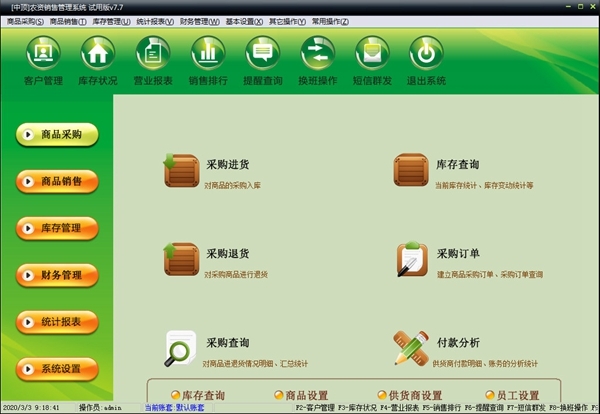Click the 对商品的采购入库 description text
This screenshot has width=600, height=414.
coord(232,186)
